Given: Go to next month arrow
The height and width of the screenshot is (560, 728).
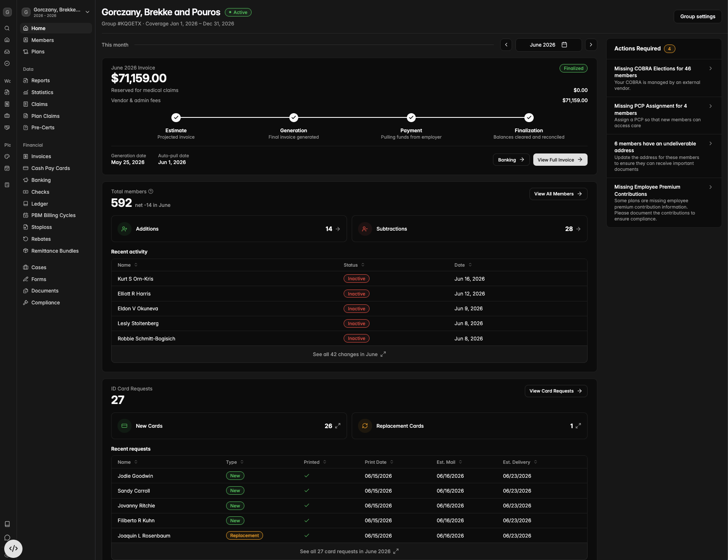Looking at the screenshot, I should [591, 45].
